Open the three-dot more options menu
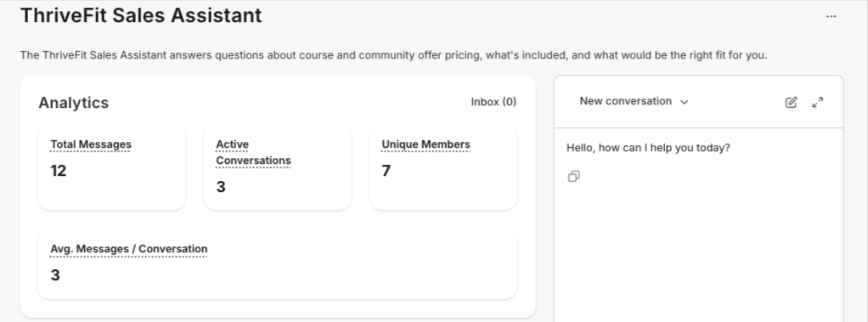 pos(831,17)
